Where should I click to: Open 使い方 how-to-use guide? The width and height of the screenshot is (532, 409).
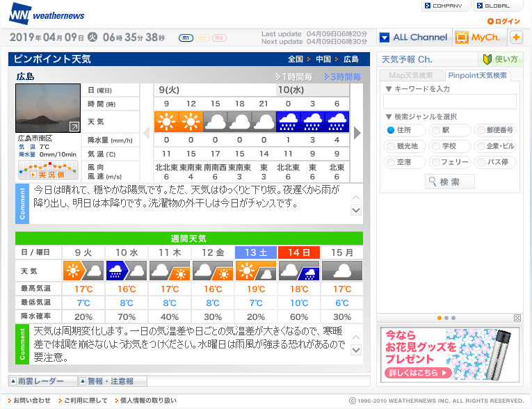[x=501, y=59]
